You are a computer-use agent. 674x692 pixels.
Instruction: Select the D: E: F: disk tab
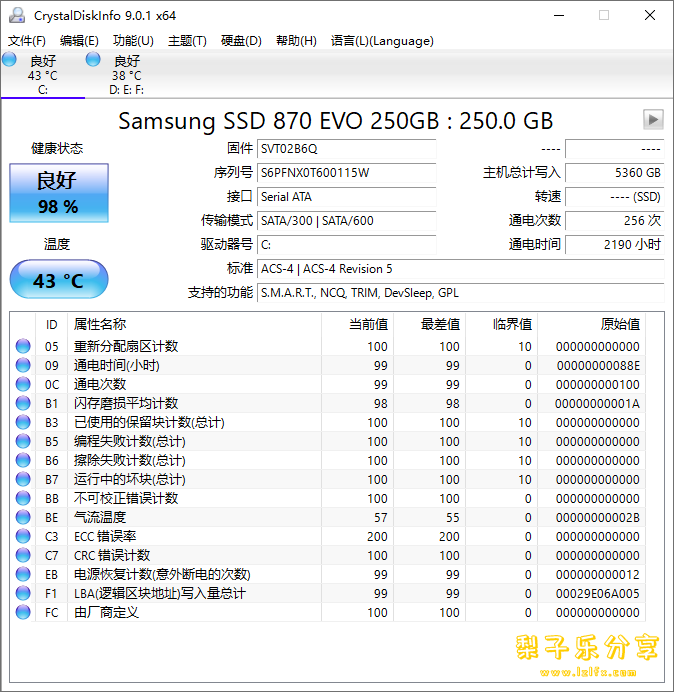(127, 74)
